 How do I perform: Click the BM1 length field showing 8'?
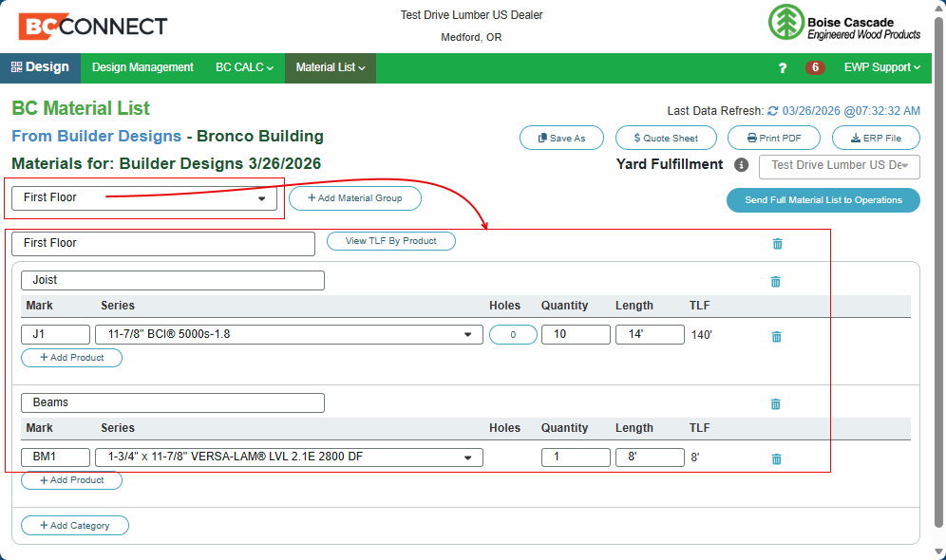[650, 457]
